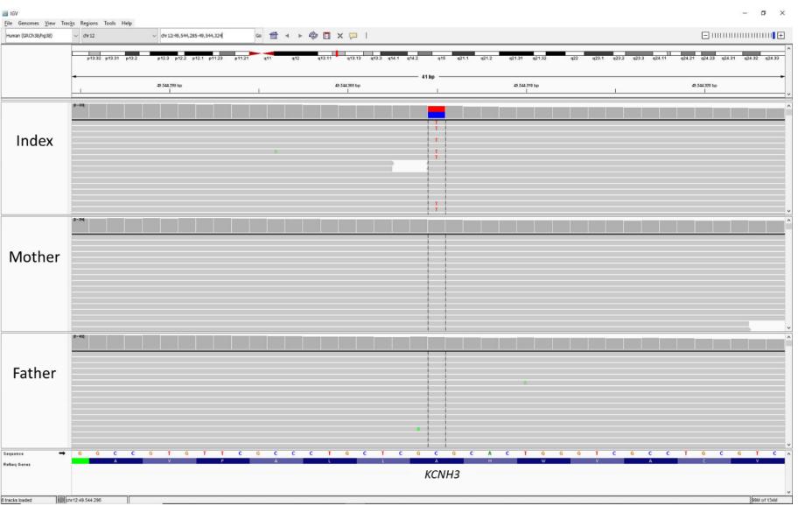Viewport: 812px width, 513px height.
Task: Click the locus coordinates input field
Action: click(206, 36)
